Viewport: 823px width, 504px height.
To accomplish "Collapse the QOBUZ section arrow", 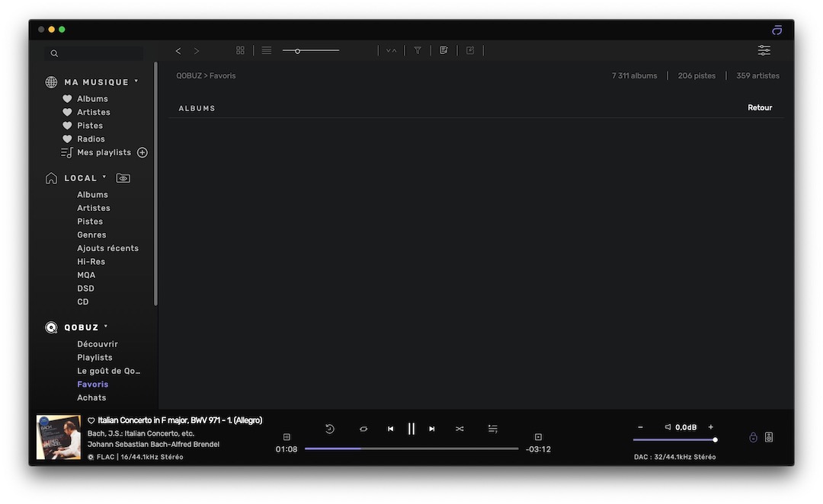I will coord(106,326).
